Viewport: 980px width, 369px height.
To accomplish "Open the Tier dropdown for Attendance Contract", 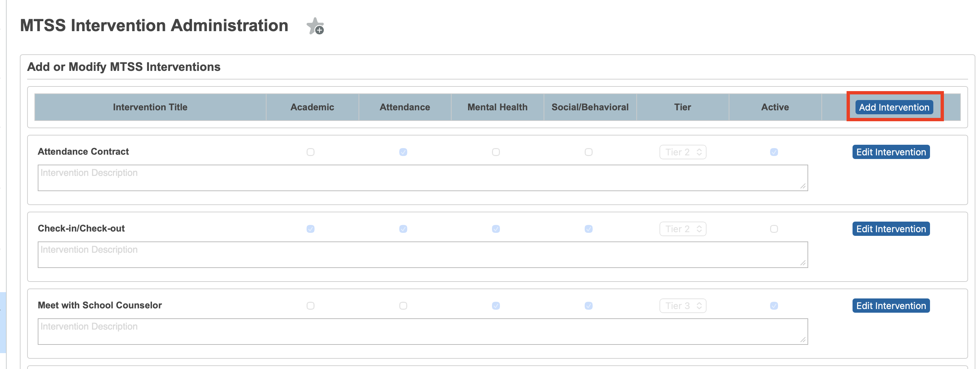I will pos(683,152).
